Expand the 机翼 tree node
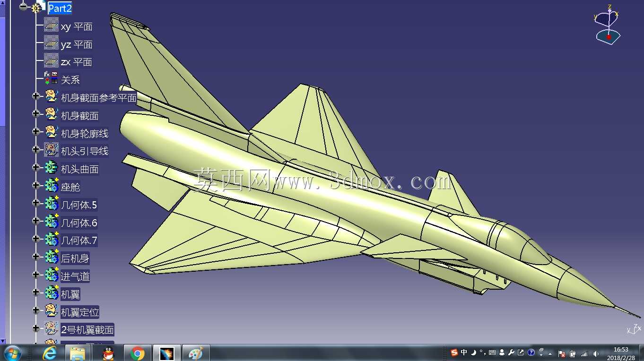This screenshot has height=361, width=644. 36,292
